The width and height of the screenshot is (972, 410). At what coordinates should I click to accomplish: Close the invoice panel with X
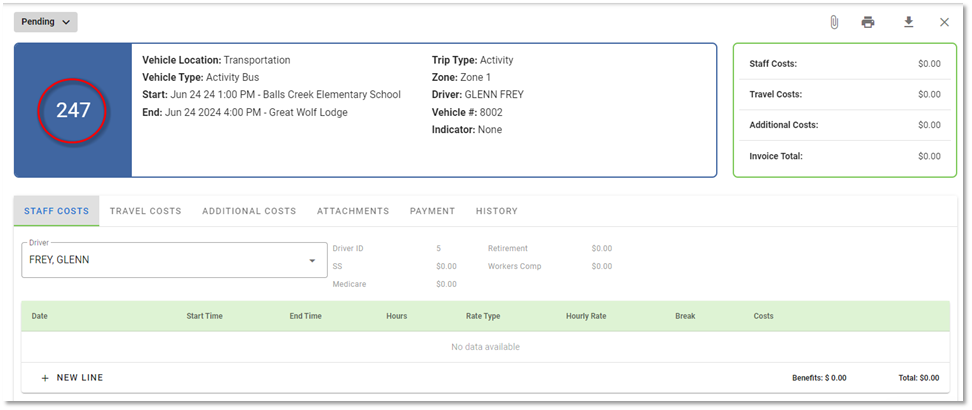(944, 22)
